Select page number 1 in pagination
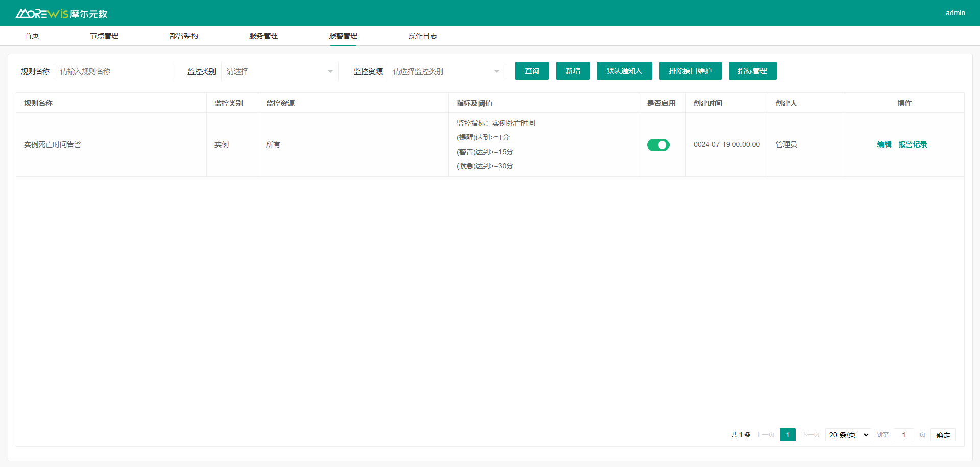Image resolution: width=980 pixels, height=467 pixels. coord(787,435)
